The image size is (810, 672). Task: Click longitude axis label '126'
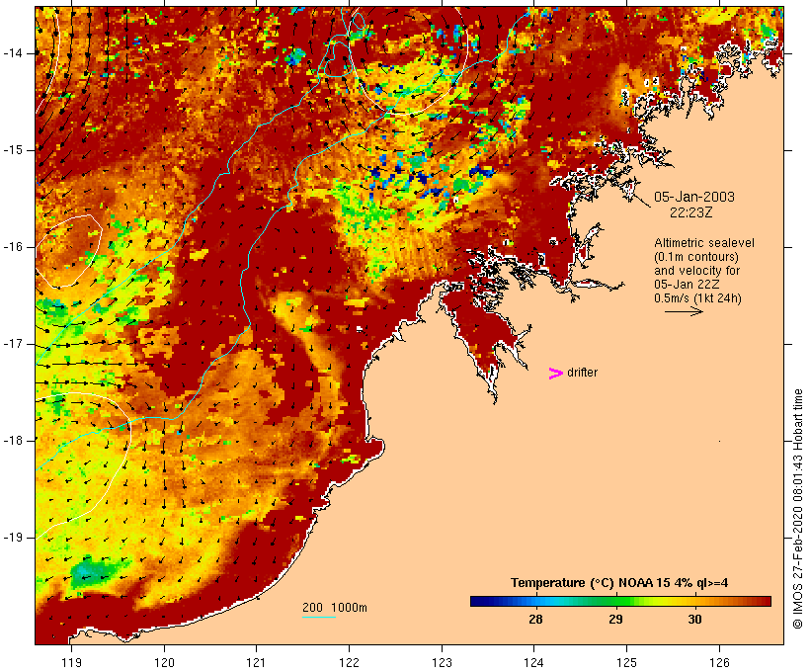(719, 663)
